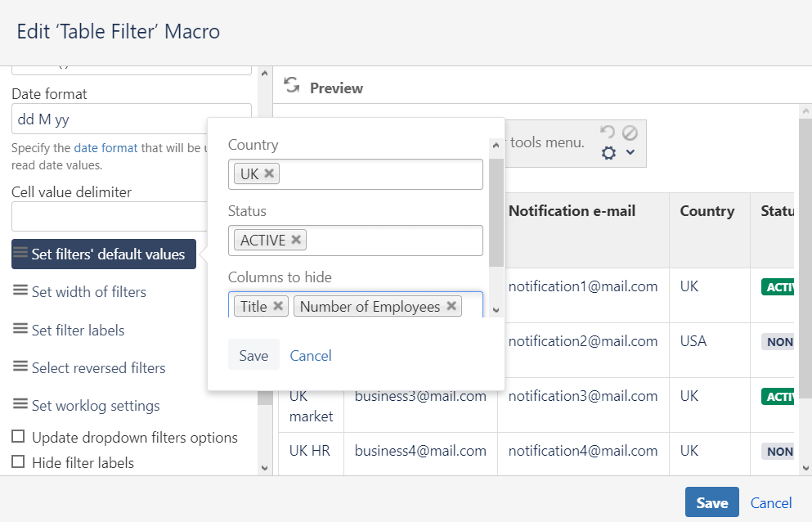The width and height of the screenshot is (812, 522).
Task: Click left panel scroll down arrow
Action: pyautogui.click(x=265, y=468)
